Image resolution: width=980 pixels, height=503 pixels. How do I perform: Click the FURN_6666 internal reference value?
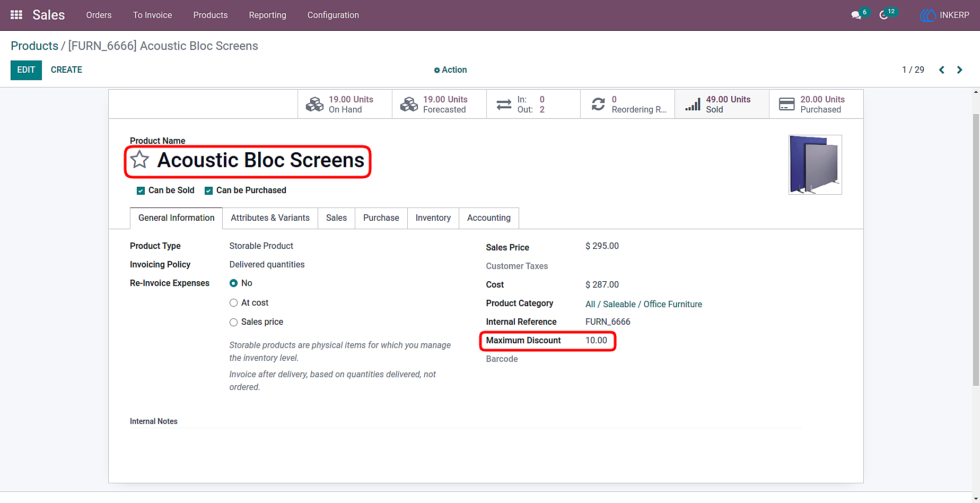pos(608,322)
